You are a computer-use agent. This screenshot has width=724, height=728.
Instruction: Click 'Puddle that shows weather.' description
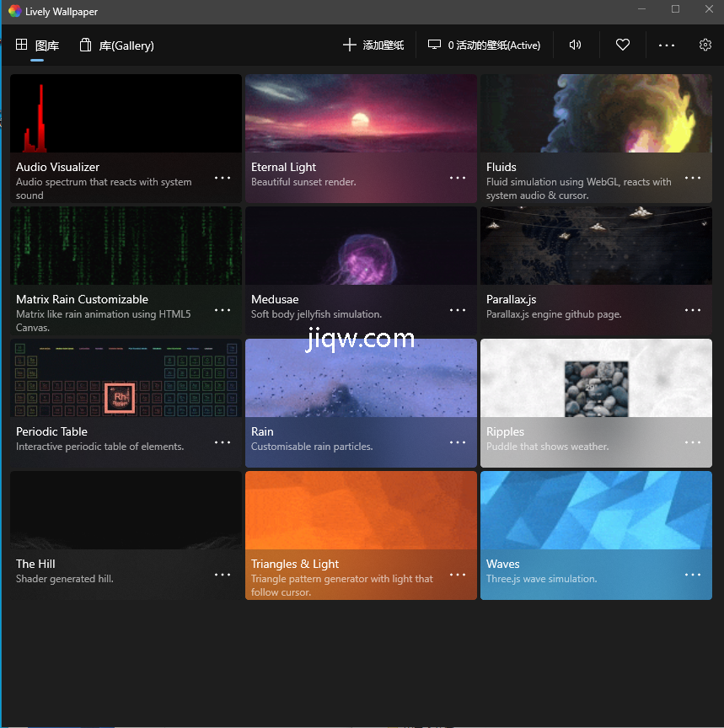[x=548, y=447]
